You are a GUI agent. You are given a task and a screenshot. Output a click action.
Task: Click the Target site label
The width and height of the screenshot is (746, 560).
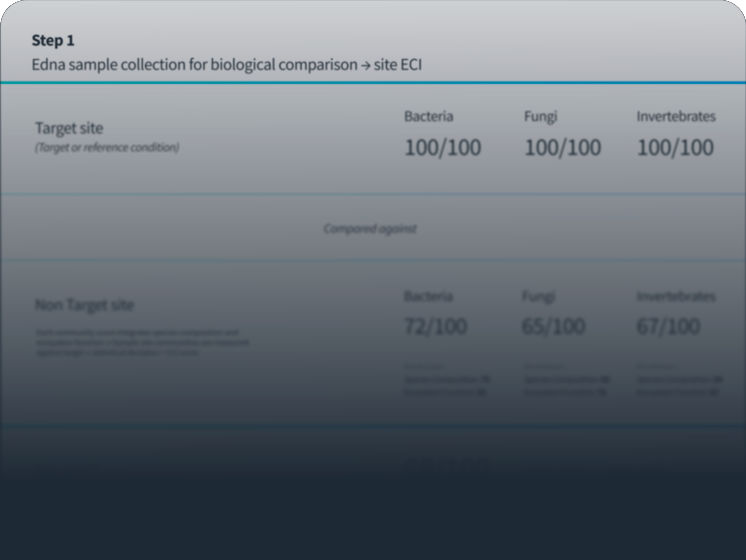pos(69,128)
